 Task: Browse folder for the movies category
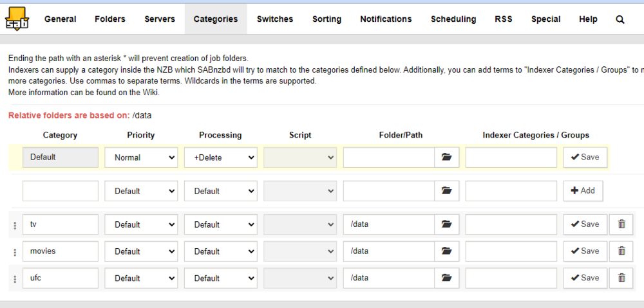(446, 251)
